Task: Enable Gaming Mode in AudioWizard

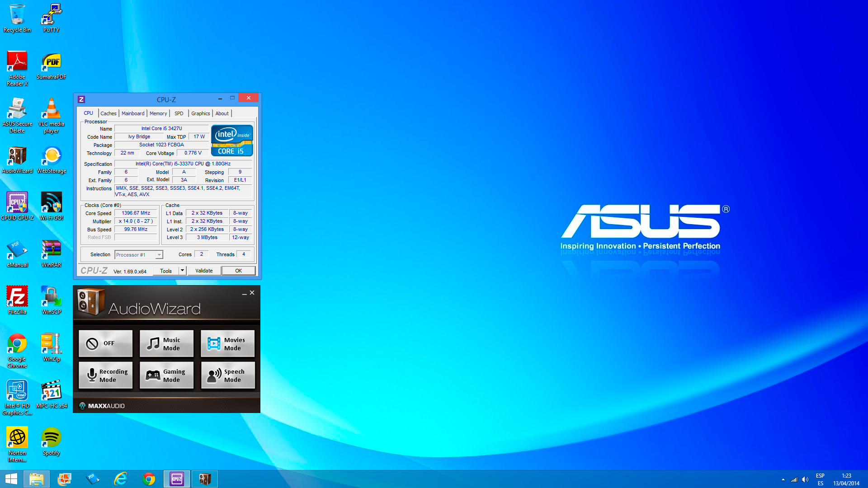Action: tap(166, 375)
